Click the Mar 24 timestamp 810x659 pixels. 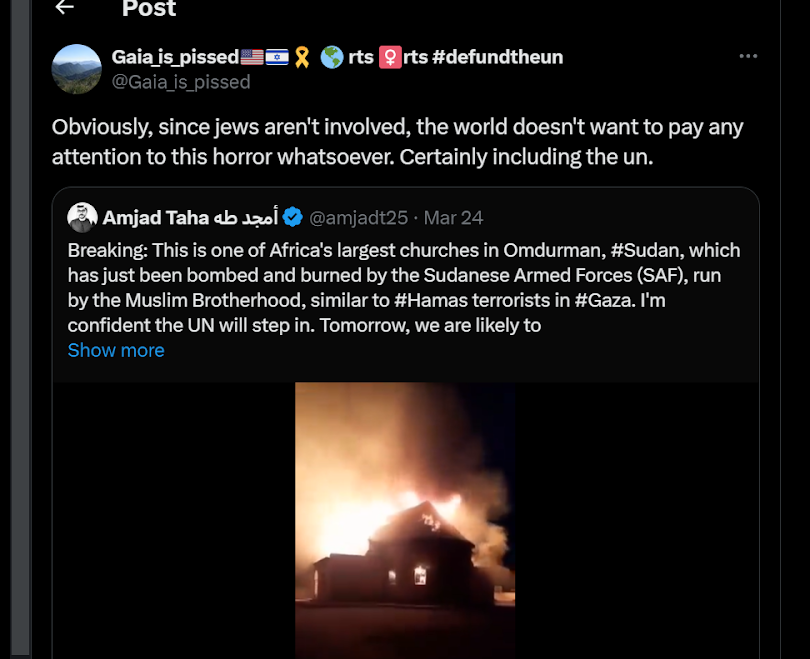click(453, 217)
